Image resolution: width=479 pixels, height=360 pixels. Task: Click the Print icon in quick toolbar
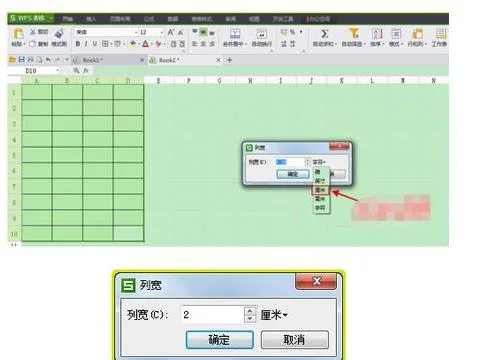click(30, 60)
